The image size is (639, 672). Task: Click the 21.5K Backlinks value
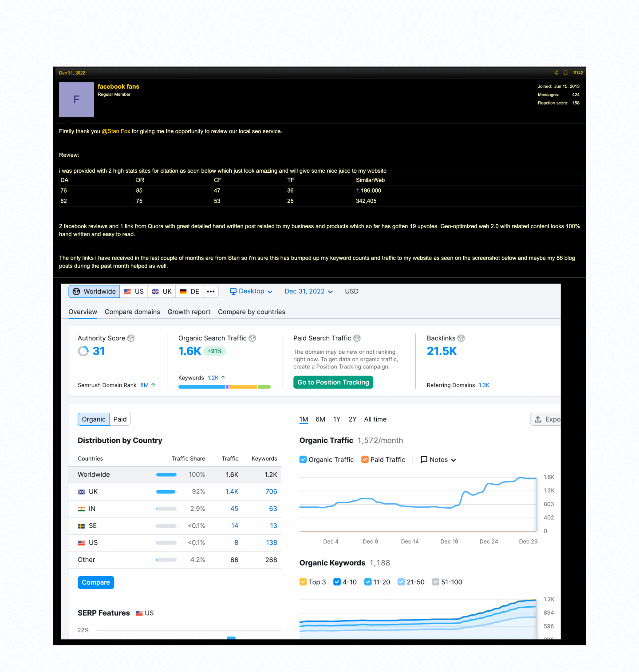click(442, 351)
